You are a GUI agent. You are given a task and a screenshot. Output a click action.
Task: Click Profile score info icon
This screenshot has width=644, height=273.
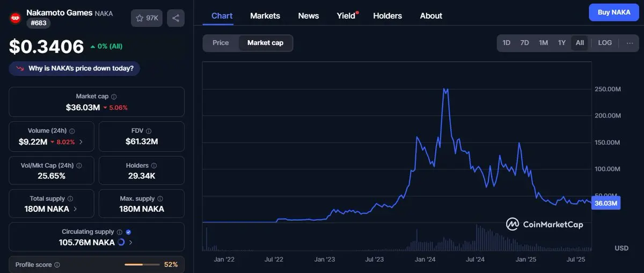pos(57,265)
